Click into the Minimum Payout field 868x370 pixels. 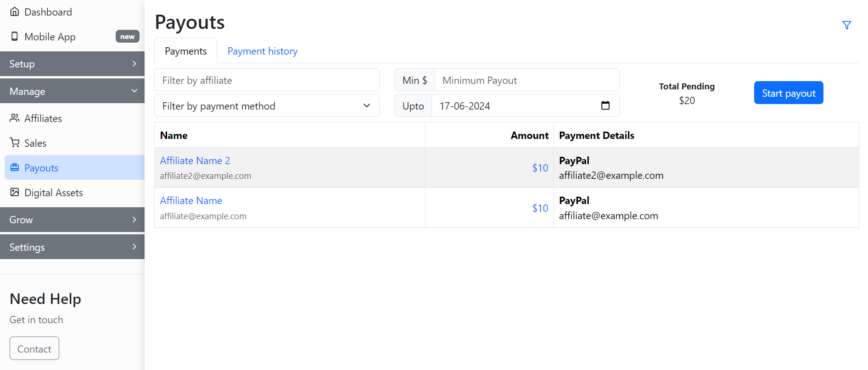coord(526,80)
